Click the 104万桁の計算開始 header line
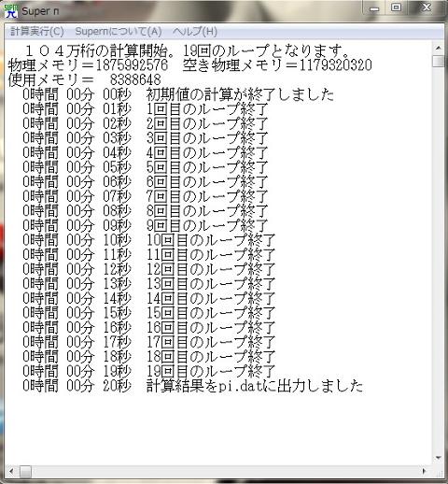448x484 pixels. 187,50
